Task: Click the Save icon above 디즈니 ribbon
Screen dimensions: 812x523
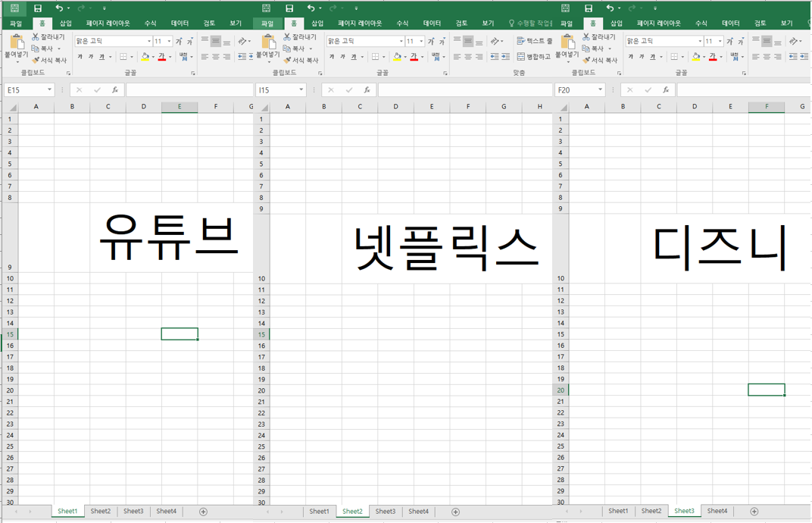Action: (x=589, y=8)
